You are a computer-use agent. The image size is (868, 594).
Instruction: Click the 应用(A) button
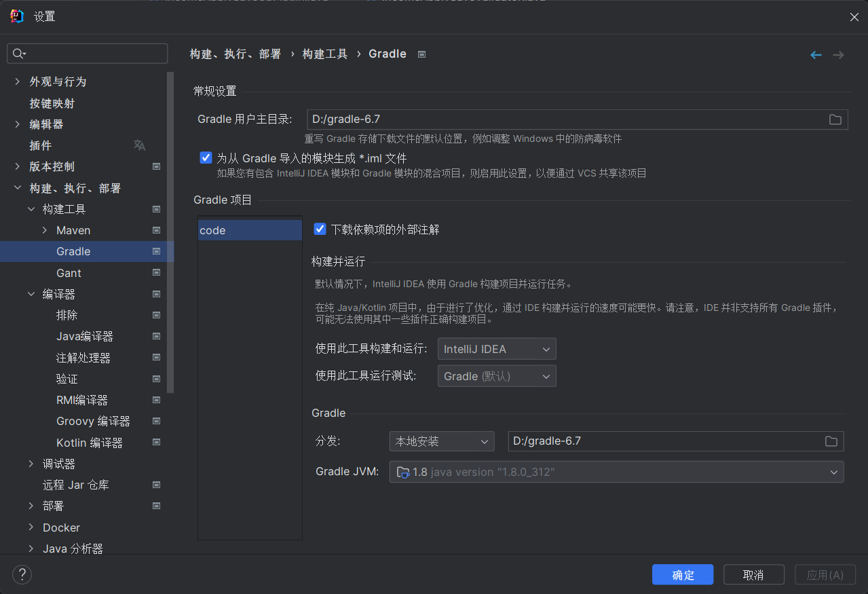click(x=825, y=575)
